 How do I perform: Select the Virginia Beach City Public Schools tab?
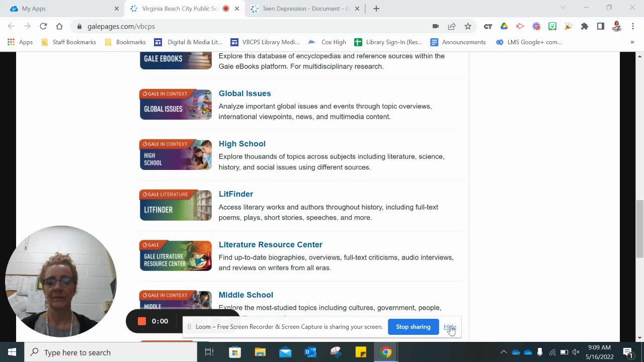point(184,9)
